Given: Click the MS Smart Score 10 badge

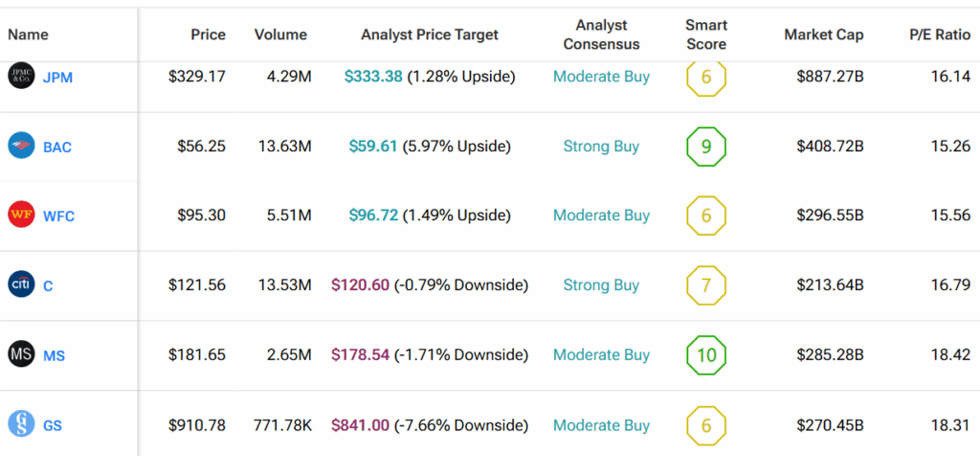Looking at the screenshot, I should [x=706, y=355].
